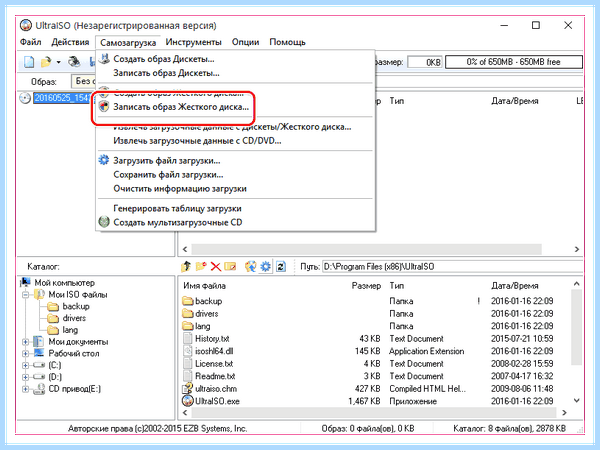Image resolution: width=600 pixels, height=450 pixels.
Task: Open the Файл menu
Action: click(31, 42)
